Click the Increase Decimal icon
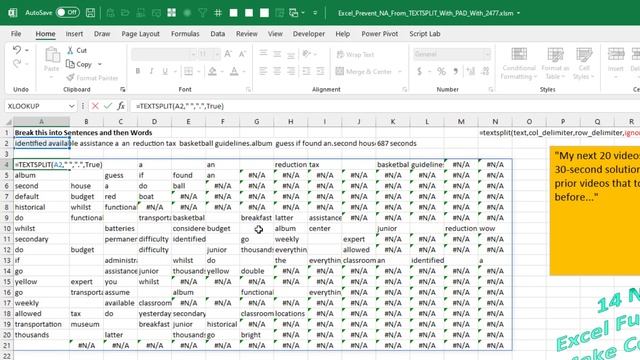The height and width of the screenshot is (360, 640). tap(471, 71)
